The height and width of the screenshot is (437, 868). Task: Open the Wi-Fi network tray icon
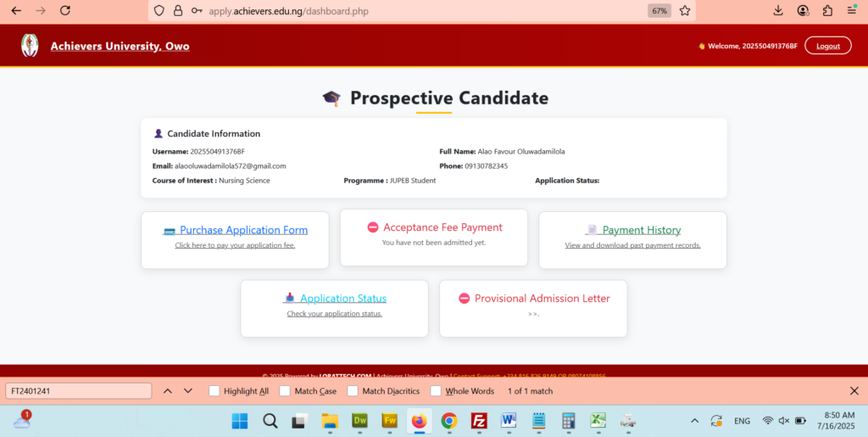767,421
